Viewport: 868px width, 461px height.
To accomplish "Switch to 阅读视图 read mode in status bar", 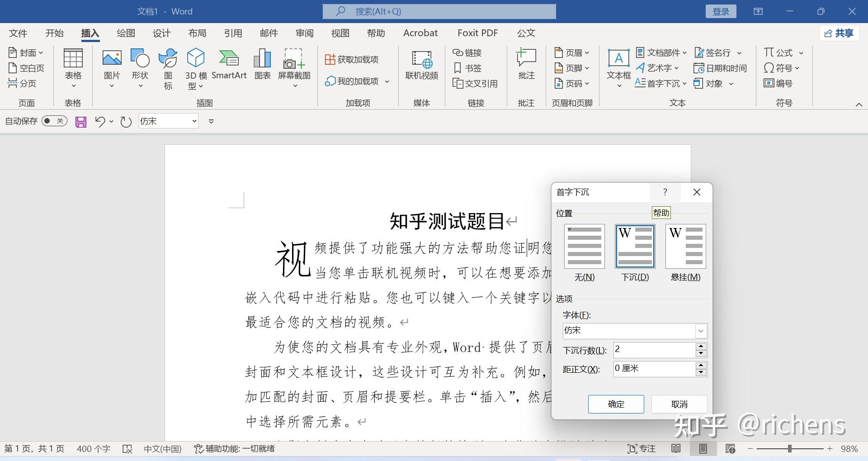I will point(676,449).
